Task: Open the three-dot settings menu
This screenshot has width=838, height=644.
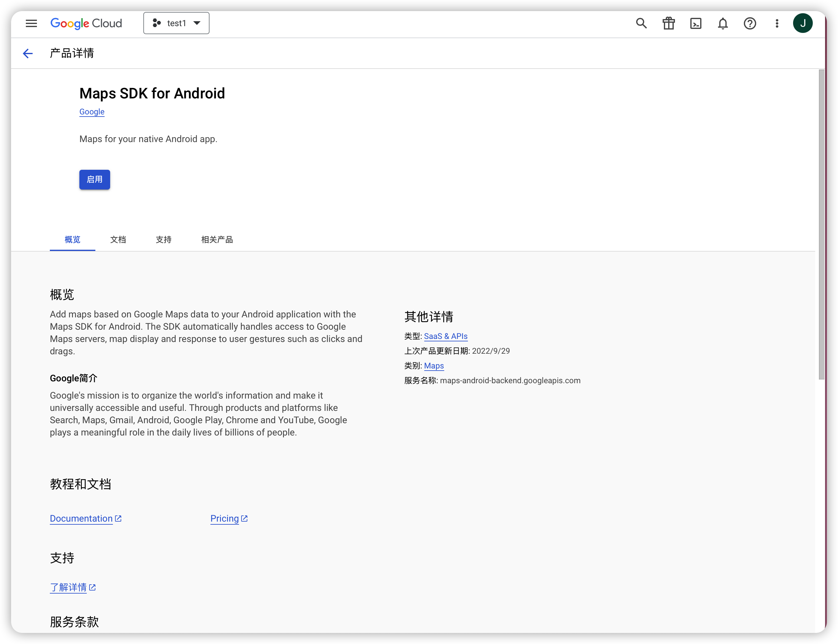Action: (777, 23)
